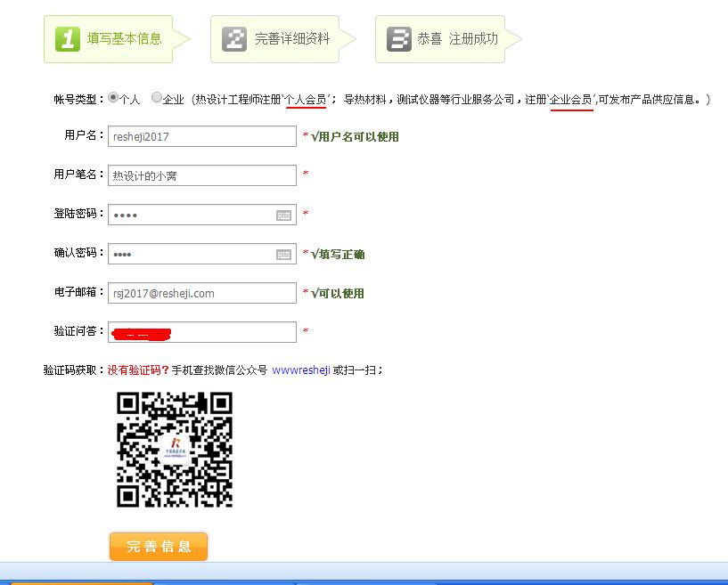Open soft keyboard icon in 登陆密码 field
Screen dimensions: 728x585
tap(283, 215)
